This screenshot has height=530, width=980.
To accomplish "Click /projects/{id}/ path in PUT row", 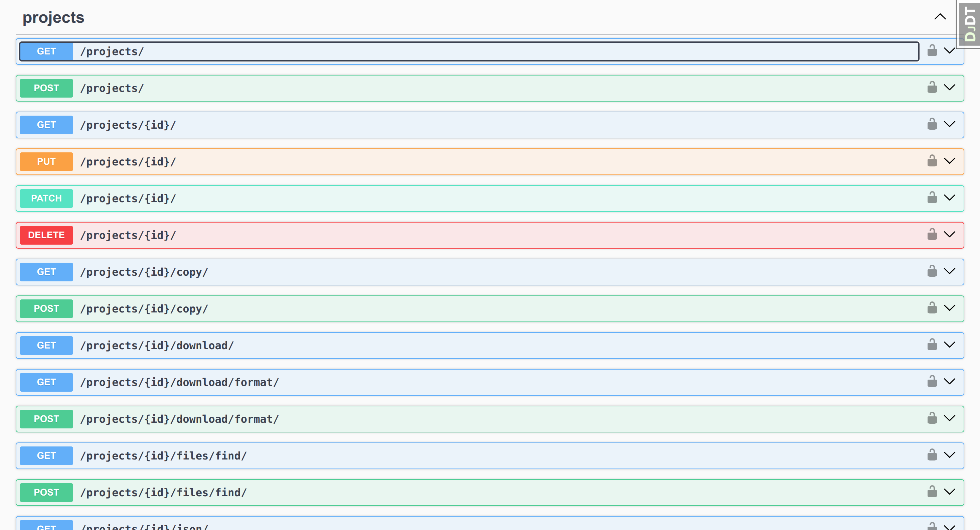I will pyautogui.click(x=128, y=162).
